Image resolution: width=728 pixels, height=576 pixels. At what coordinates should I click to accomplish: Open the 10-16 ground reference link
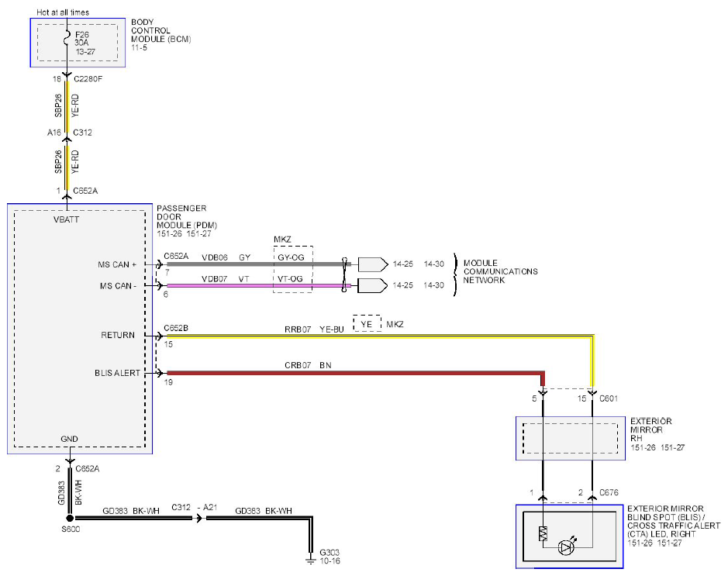point(330,560)
